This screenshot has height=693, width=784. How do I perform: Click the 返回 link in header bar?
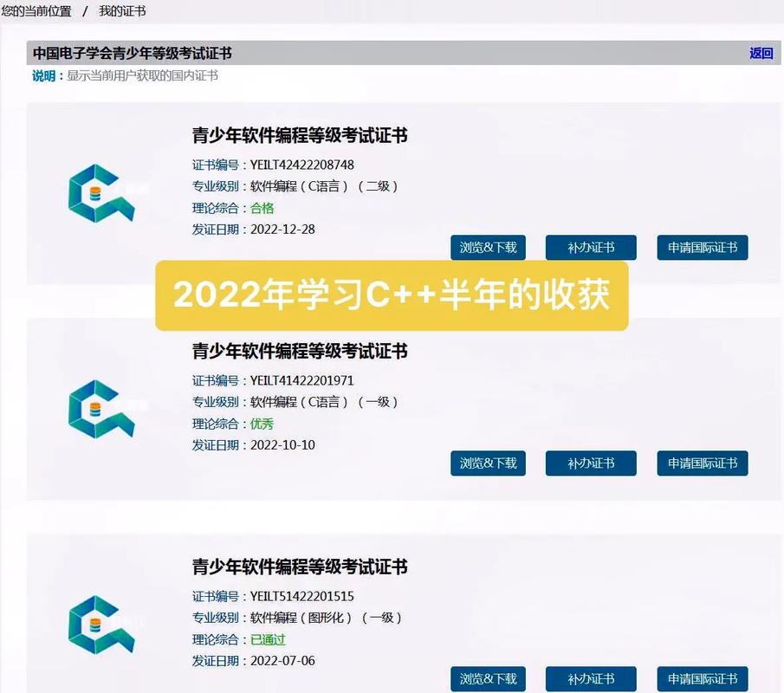pyautogui.click(x=761, y=53)
